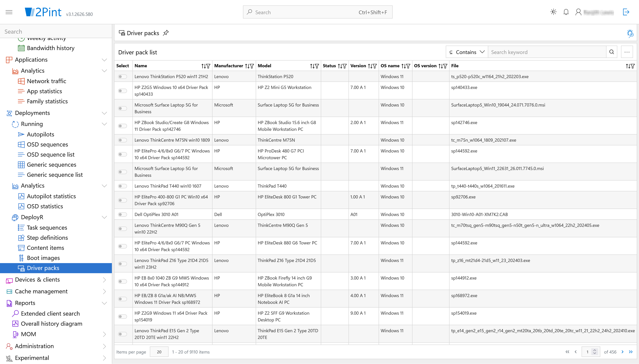Filter the Model column

(x=317, y=66)
